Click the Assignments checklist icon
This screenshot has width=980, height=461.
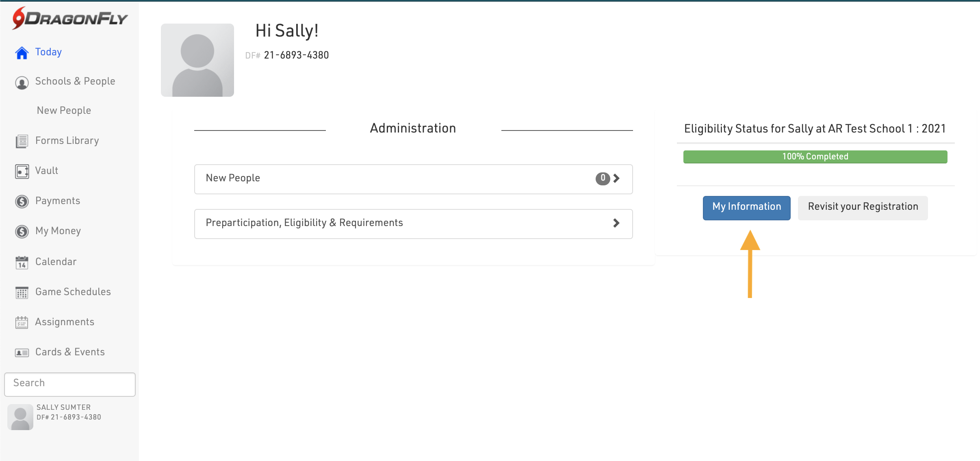pos(22,323)
